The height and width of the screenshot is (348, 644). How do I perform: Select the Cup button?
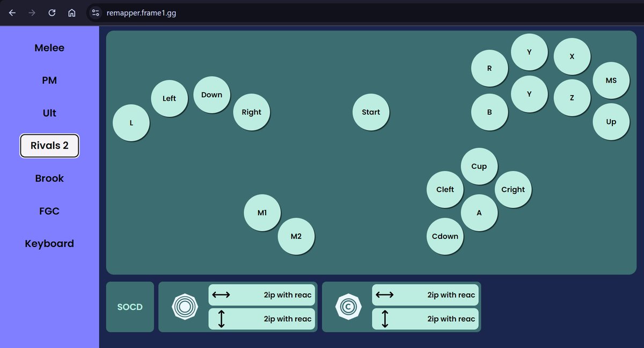tap(479, 166)
